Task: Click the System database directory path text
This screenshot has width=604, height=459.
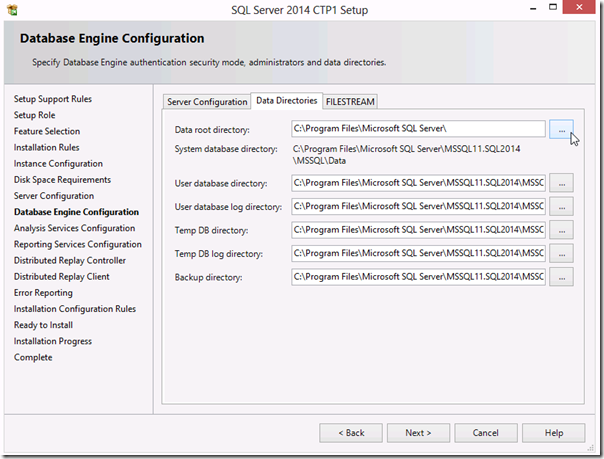Action: point(406,155)
